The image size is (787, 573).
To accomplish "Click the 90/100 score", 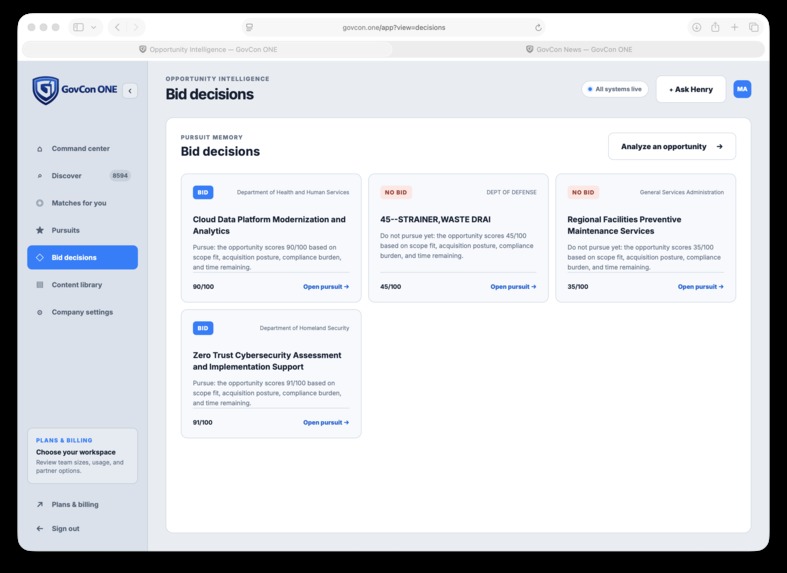I will tap(203, 286).
